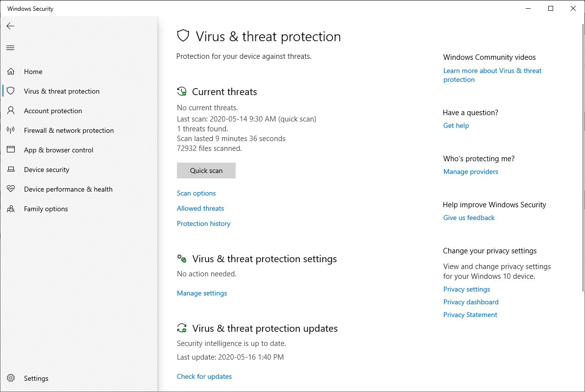Click '72932 files scanned.' text
This screenshot has width=585, height=392.
click(209, 148)
